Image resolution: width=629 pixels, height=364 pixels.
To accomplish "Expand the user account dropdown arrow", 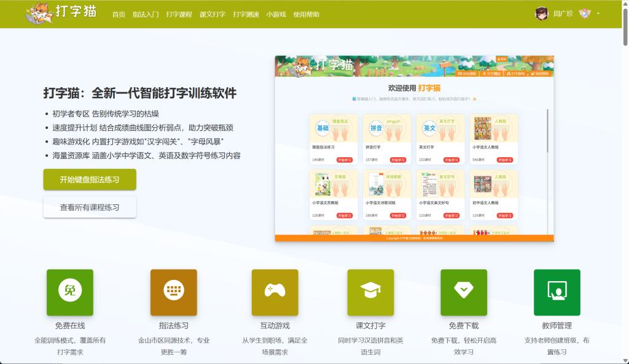I will pyautogui.click(x=598, y=14).
